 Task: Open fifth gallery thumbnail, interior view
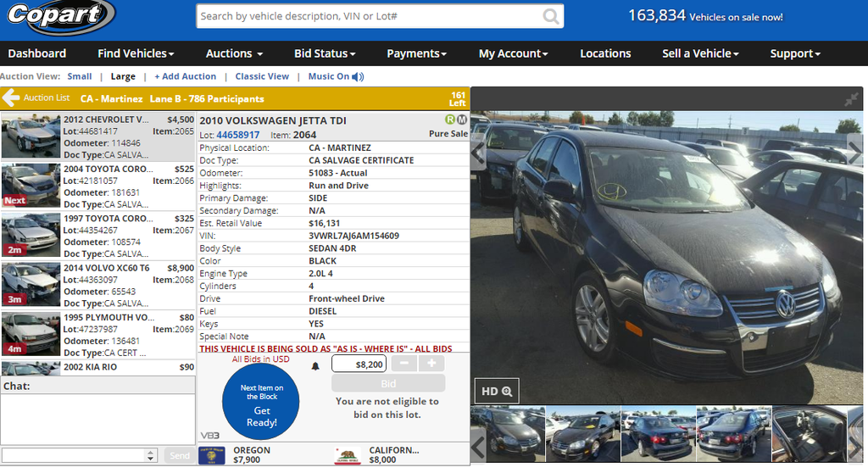pyautogui.click(x=810, y=434)
